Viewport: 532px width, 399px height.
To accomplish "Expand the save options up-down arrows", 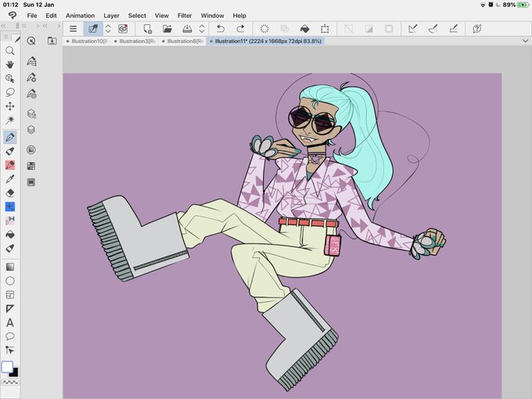I will coord(202,29).
